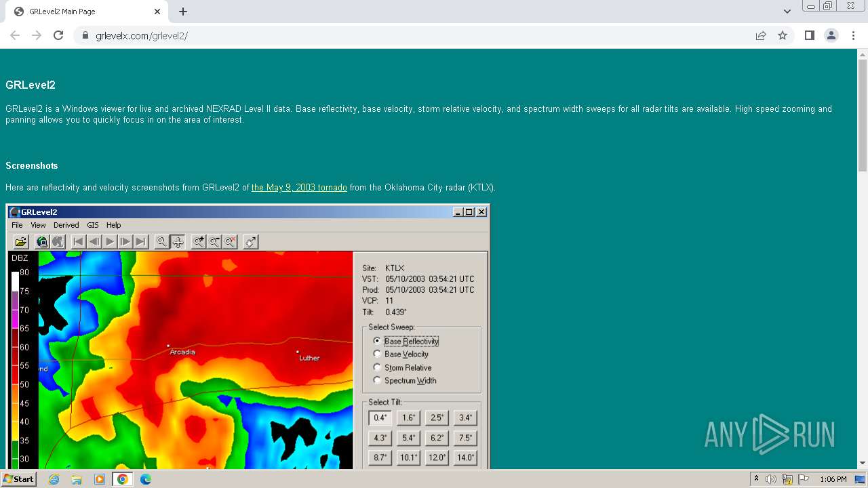
Task: Show hidden system tray icons
Action: coord(756,479)
